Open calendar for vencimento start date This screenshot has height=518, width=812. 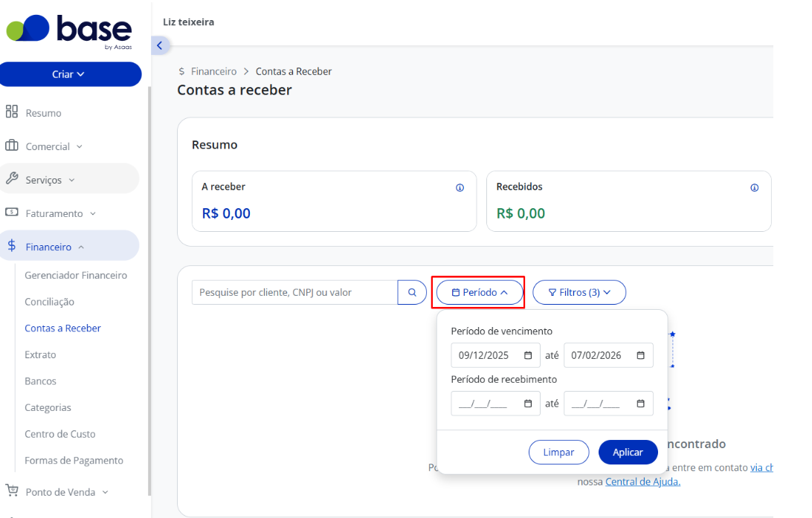coord(528,355)
